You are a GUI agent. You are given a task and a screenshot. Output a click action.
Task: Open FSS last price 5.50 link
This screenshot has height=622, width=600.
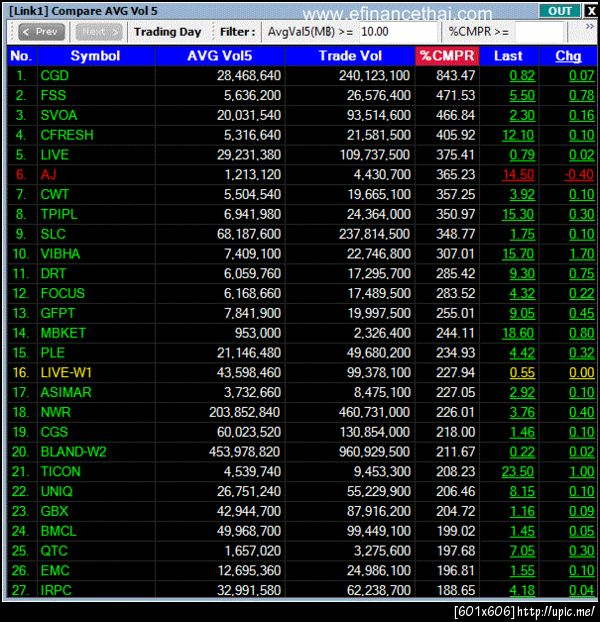(522, 95)
